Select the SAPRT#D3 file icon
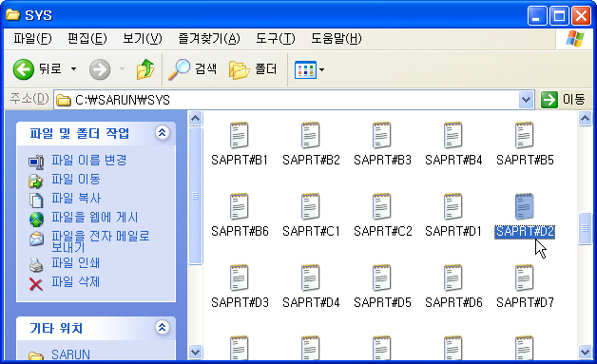 coord(240,278)
